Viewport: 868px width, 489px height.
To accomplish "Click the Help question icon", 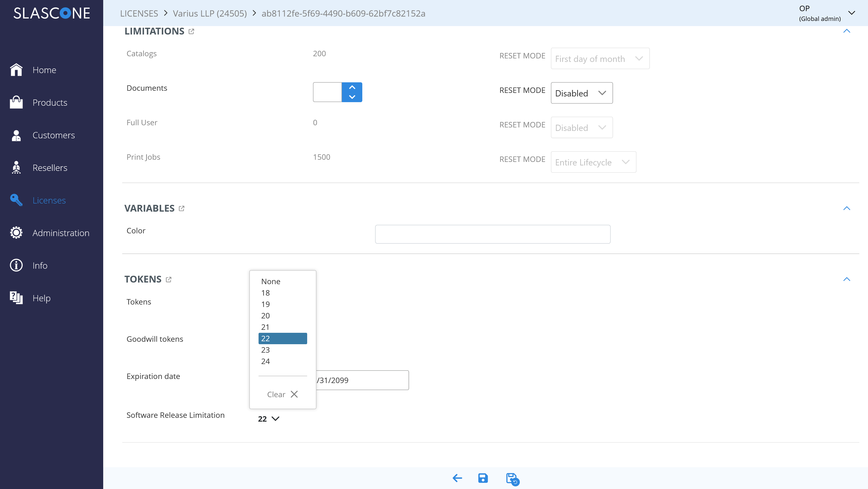I will tap(16, 298).
